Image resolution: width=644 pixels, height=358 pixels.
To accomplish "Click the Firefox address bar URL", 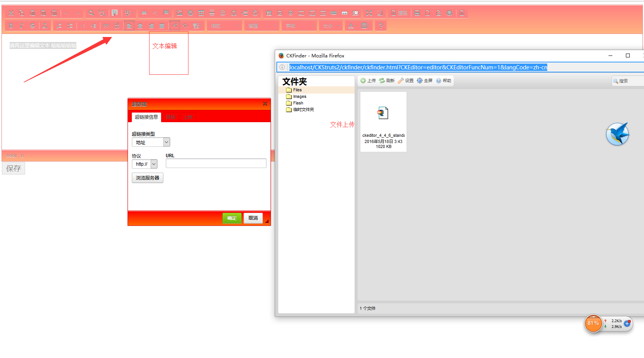I will 418,67.
